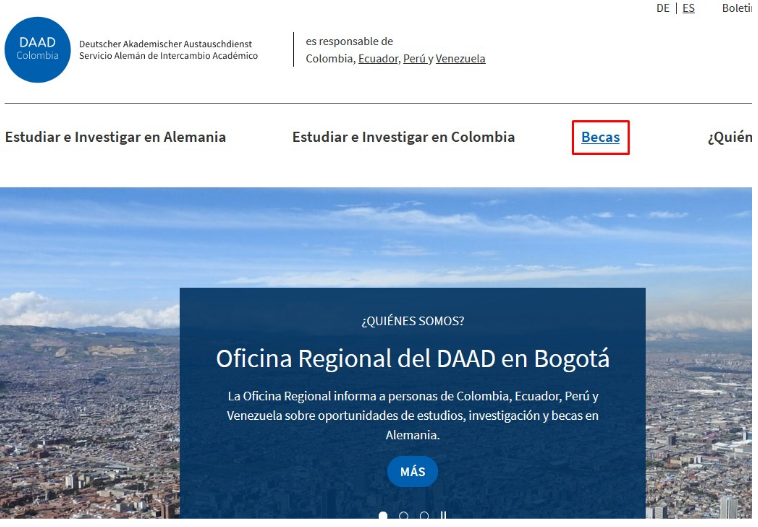This screenshot has height=527, width=758.
Task: Pause the hero carousel slideshow
Action: tap(443, 515)
